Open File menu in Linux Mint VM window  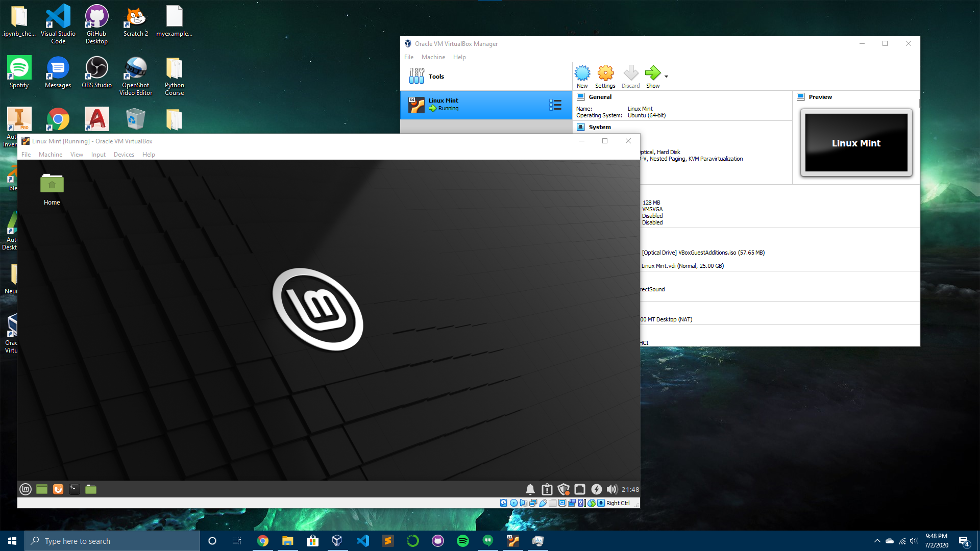[26, 155]
